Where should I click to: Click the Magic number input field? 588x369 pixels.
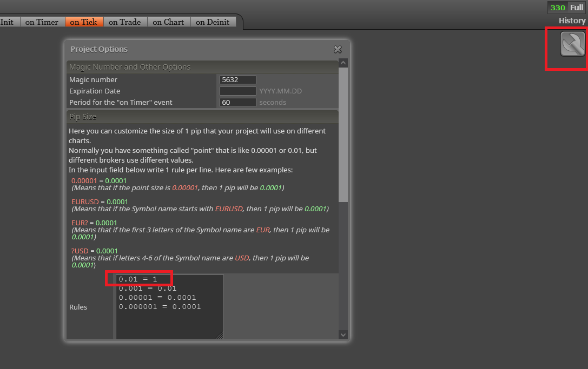coord(238,80)
